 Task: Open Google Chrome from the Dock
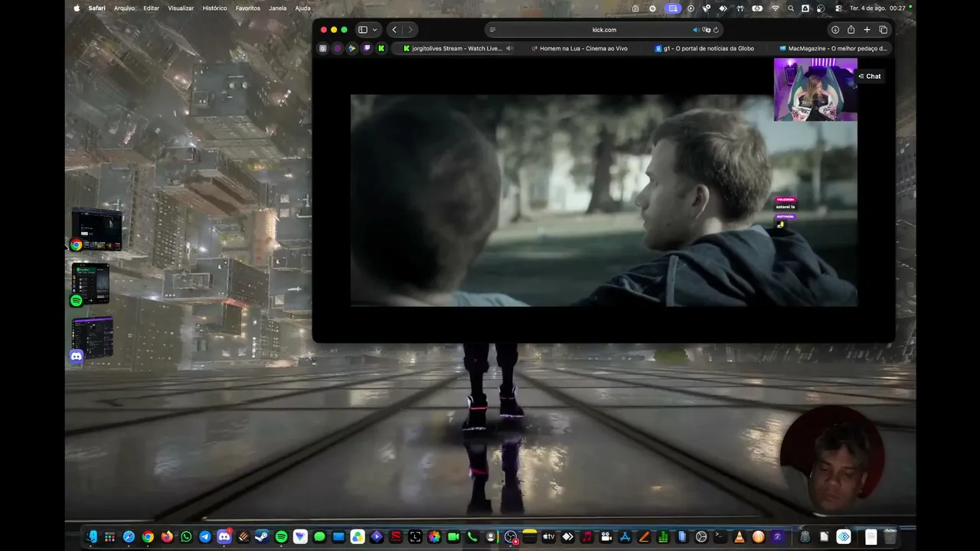pyautogui.click(x=148, y=537)
